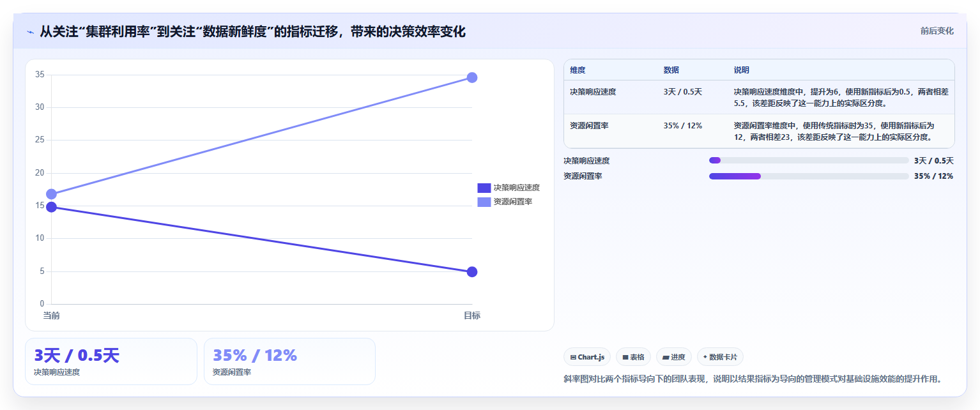Viewport: 980px width, 410px height.
Task: Click the 数据卡片 tag star icon
Action: (705, 357)
